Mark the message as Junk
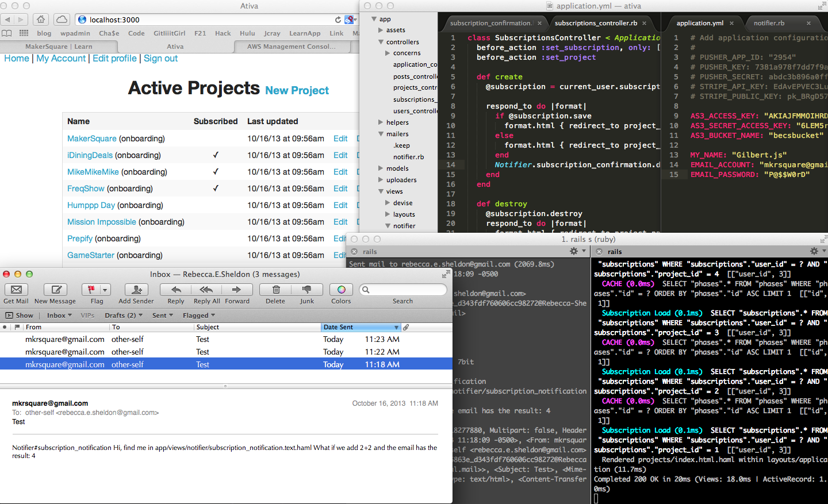Viewport: 828px width, 504px height. point(307,290)
